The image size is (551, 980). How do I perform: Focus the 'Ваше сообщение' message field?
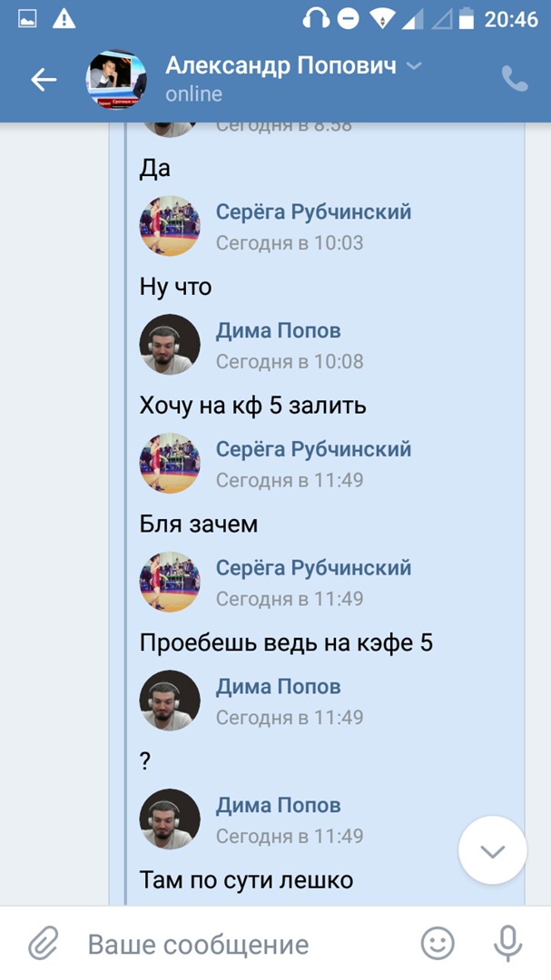point(198,945)
